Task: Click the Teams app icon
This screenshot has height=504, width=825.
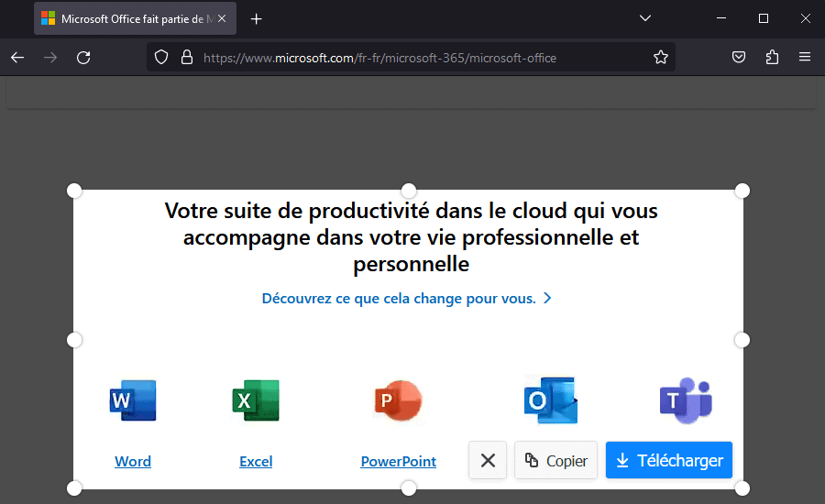Action: pyautogui.click(x=686, y=400)
